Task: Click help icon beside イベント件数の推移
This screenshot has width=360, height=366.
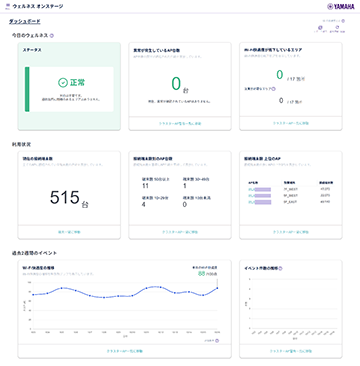Action: 280,268
